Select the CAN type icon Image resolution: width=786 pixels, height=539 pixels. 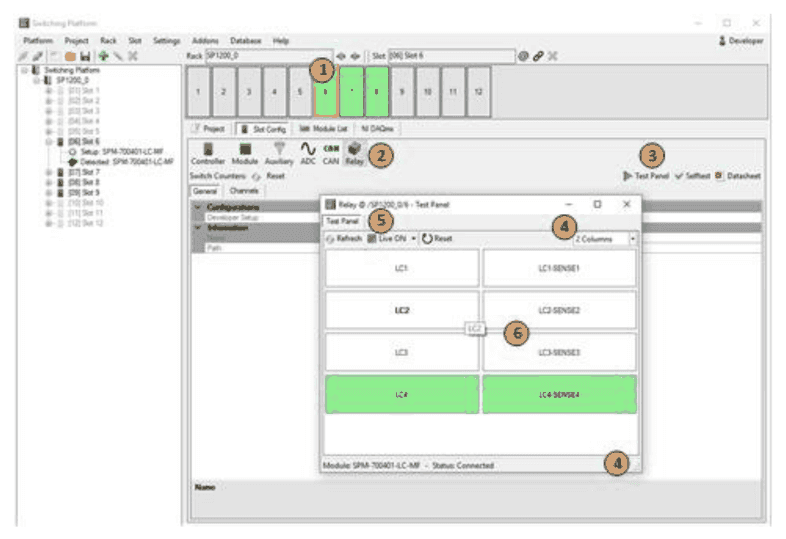coord(331,148)
